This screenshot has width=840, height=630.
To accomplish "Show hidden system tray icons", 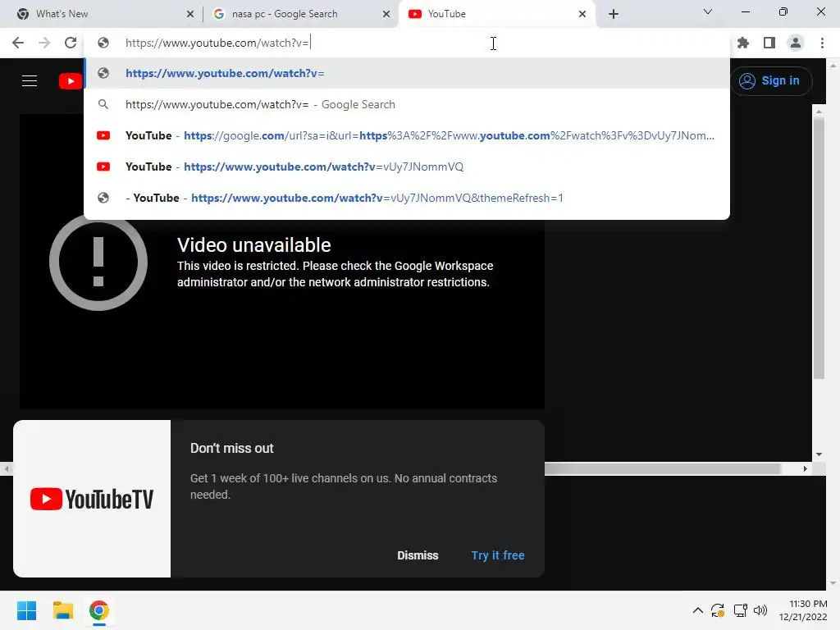I will click(697, 610).
